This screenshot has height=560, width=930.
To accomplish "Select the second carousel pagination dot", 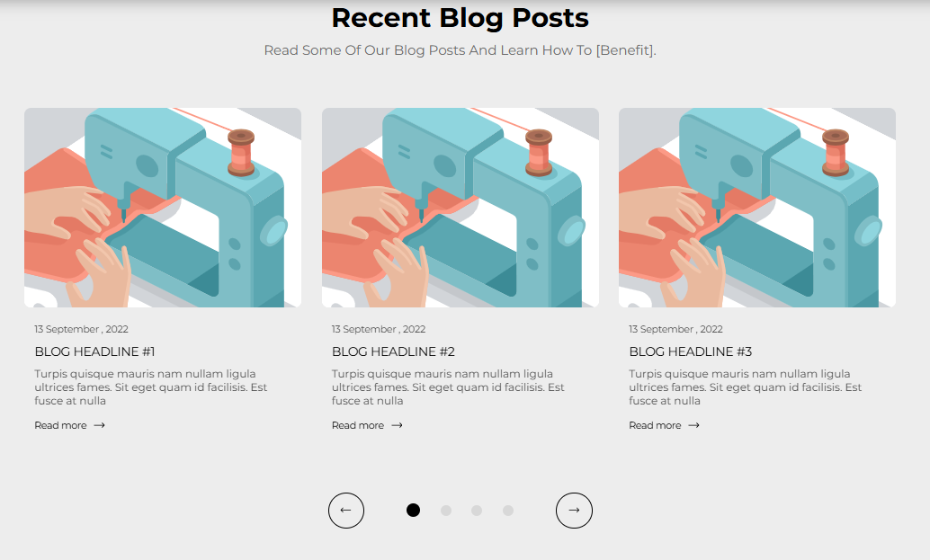I will point(446,511).
